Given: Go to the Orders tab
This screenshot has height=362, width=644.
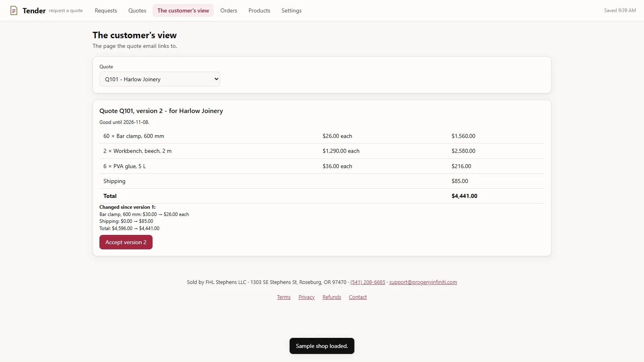Looking at the screenshot, I should [229, 10].
